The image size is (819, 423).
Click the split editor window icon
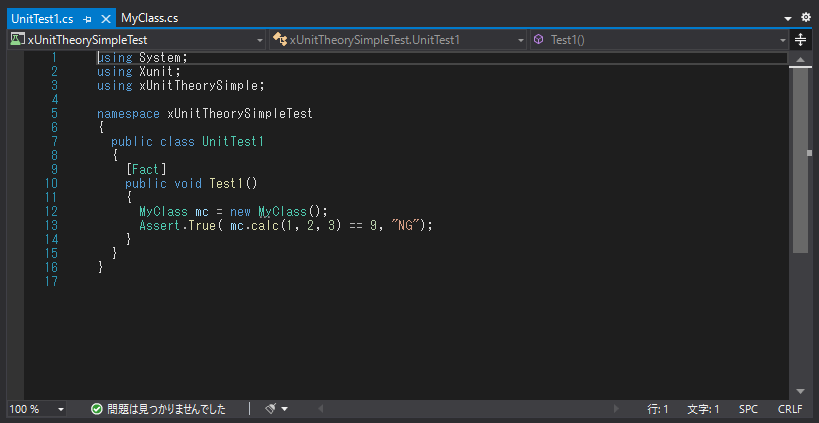pyautogui.click(x=800, y=40)
